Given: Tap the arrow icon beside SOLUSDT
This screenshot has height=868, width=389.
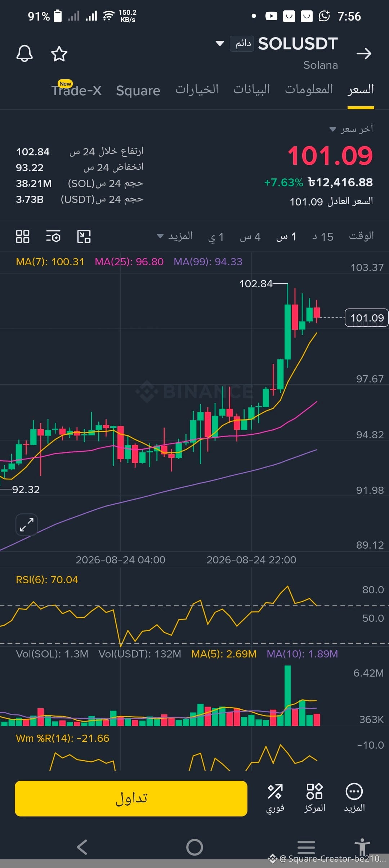Looking at the screenshot, I should click(364, 54).
